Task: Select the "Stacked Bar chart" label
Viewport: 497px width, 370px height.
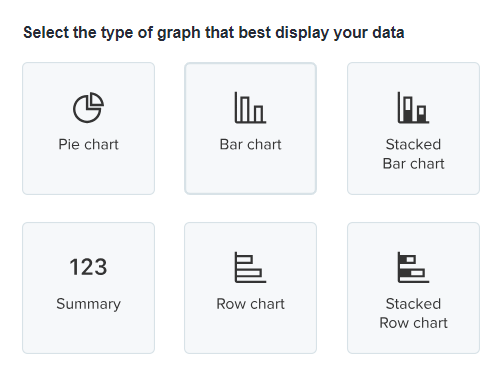Action: 413,154
